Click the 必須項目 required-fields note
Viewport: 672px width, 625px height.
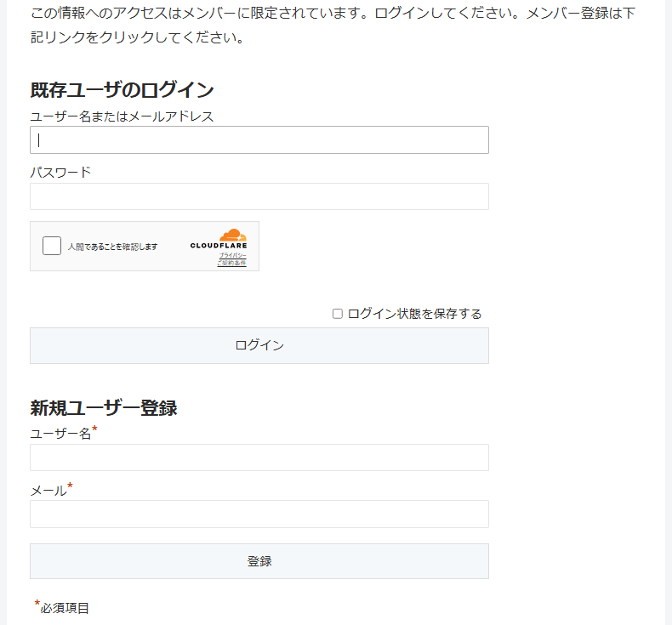[65, 608]
